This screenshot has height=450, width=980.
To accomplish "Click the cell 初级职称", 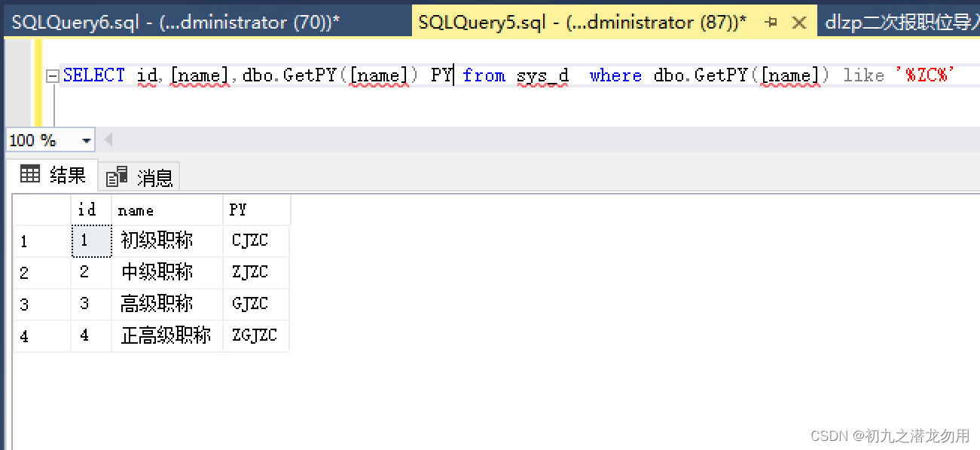I will coord(167,241).
